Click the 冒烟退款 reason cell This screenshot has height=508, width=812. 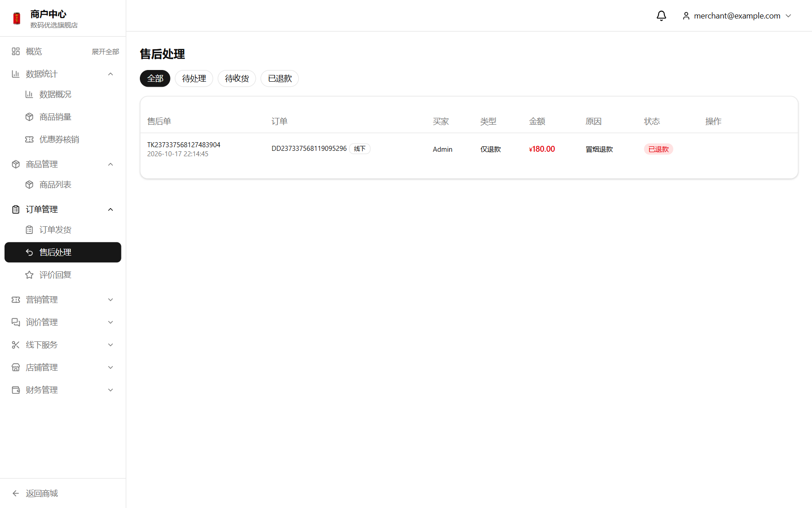click(x=599, y=149)
